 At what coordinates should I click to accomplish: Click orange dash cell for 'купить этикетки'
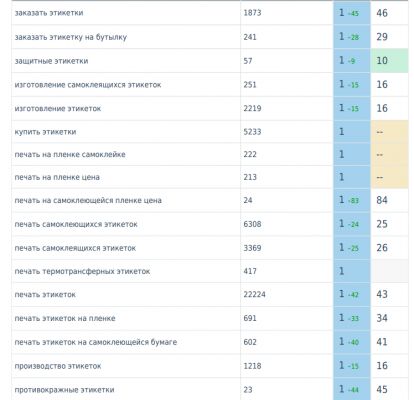[x=389, y=132]
